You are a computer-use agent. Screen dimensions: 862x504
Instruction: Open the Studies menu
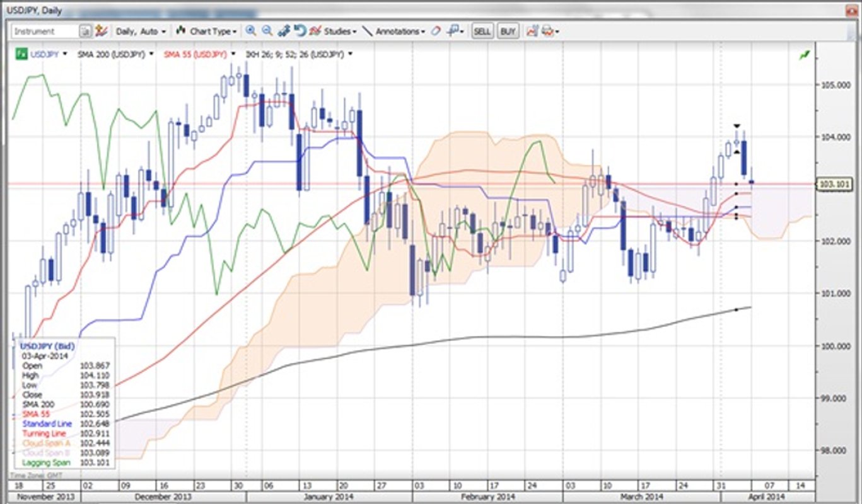pos(335,30)
